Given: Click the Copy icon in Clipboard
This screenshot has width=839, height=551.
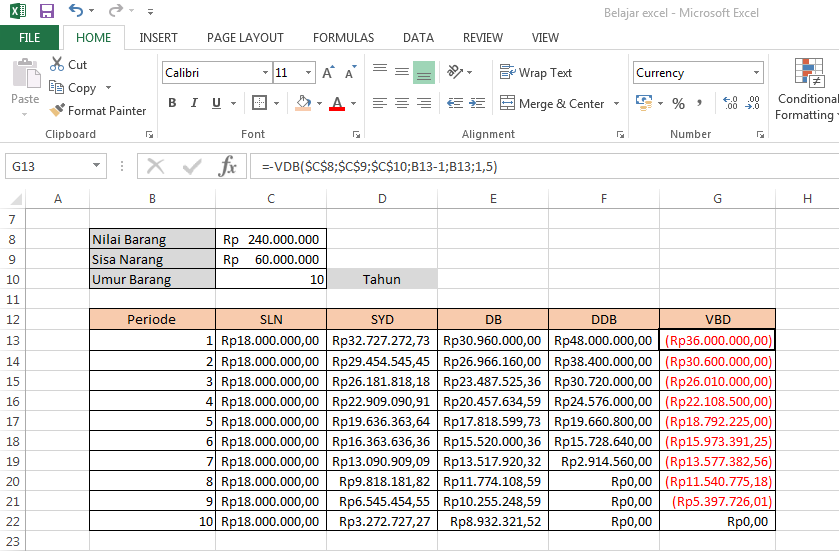Looking at the screenshot, I should pos(56,87).
